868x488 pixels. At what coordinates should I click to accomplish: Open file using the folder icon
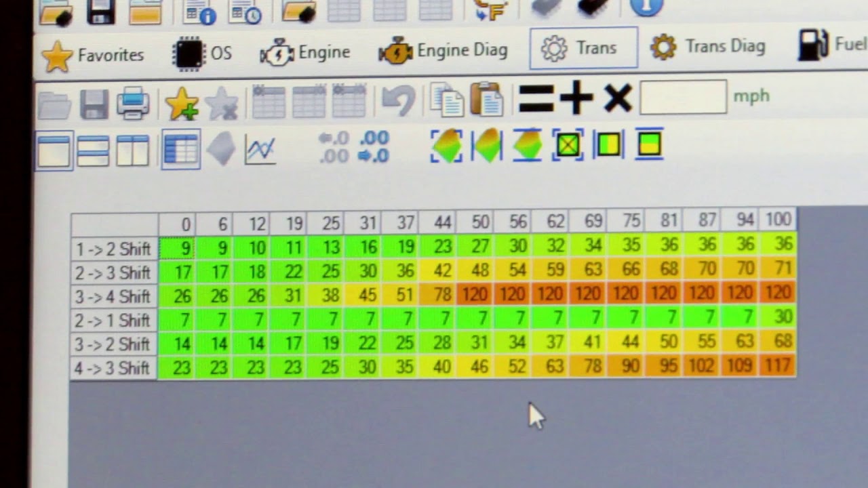[x=54, y=105]
